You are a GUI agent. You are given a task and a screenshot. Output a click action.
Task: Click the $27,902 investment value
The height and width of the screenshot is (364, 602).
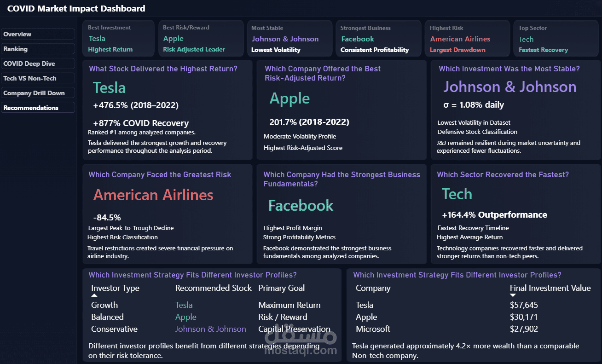[524, 329]
